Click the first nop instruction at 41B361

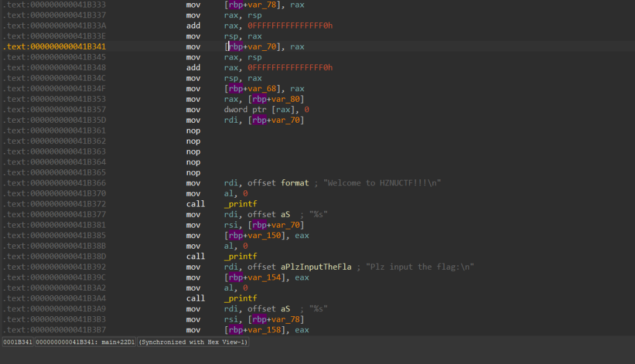[193, 131]
